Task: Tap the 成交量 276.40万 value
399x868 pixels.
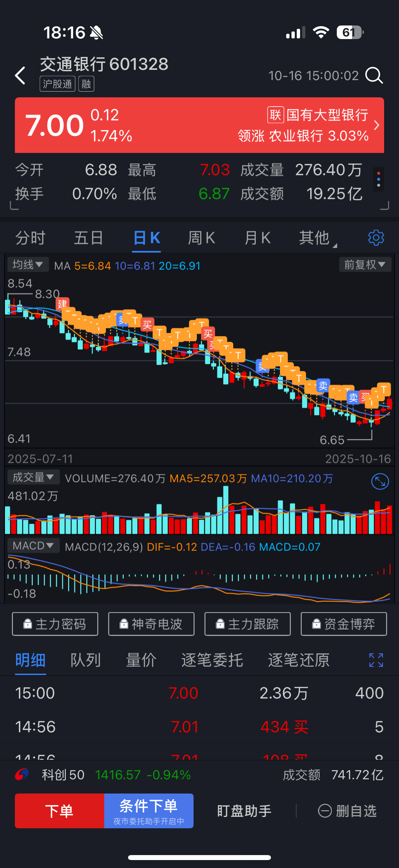Action: click(329, 169)
